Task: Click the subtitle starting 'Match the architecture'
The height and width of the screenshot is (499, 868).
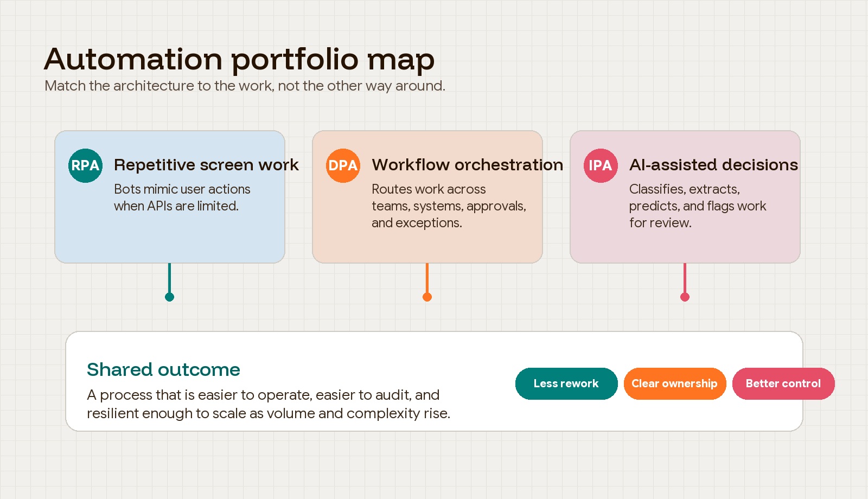Action: 245,86
